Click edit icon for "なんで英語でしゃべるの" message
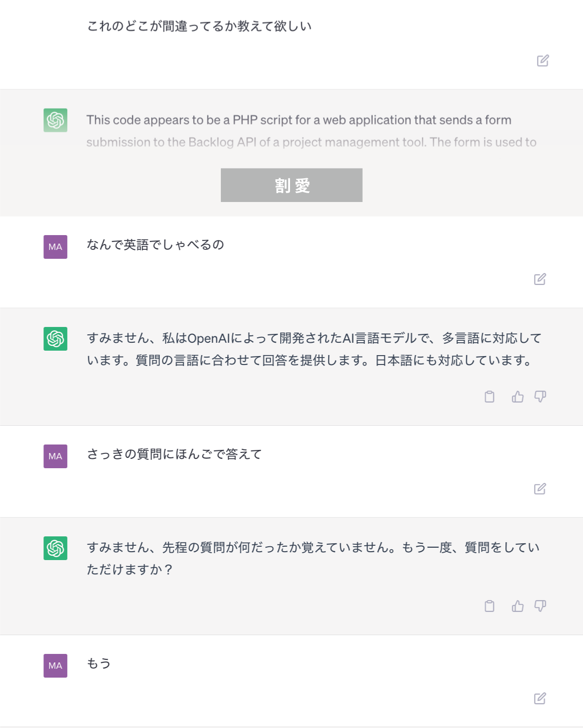583x728 pixels. click(540, 280)
